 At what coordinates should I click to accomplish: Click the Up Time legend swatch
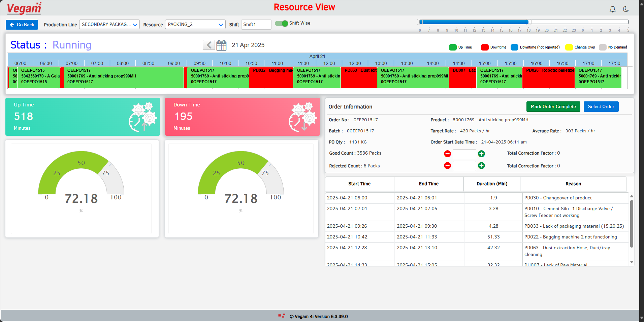click(x=453, y=47)
